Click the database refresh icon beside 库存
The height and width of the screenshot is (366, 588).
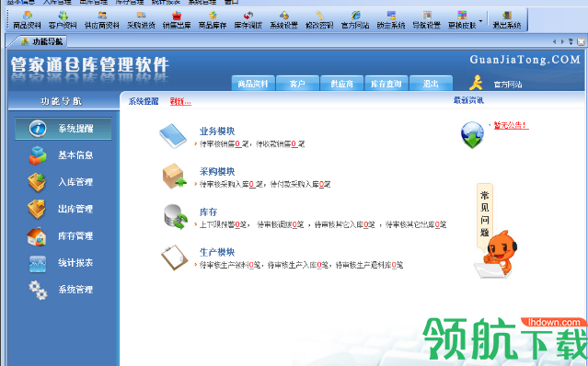176,216
